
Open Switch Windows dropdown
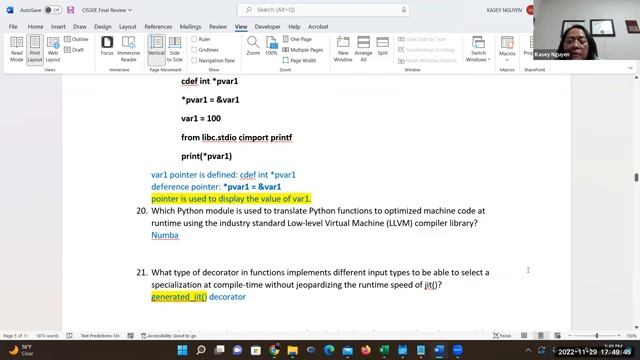[x=478, y=49]
